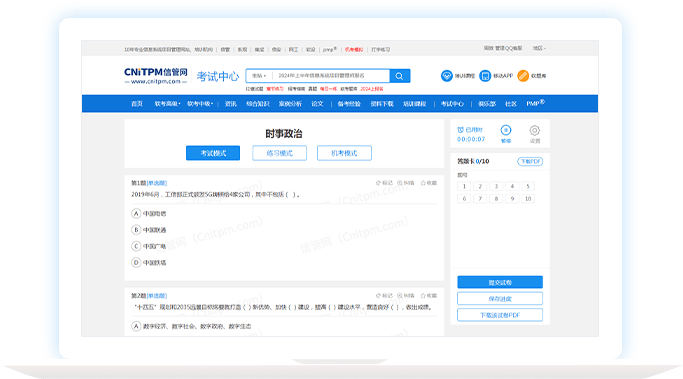The height and width of the screenshot is (379, 683).
Task: Click the pause timer icon
Action: tap(506, 130)
